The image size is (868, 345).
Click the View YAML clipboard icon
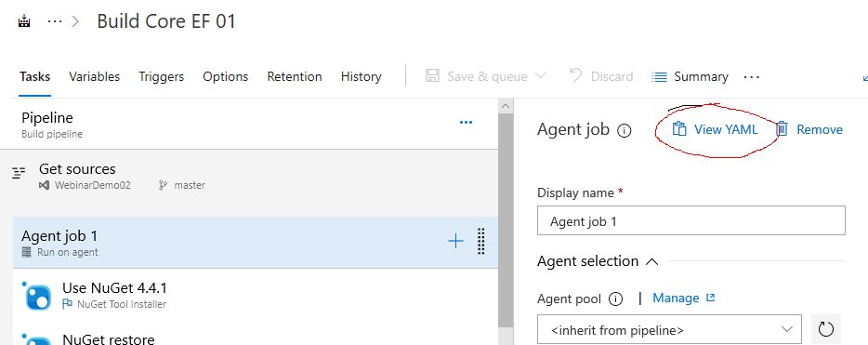point(679,129)
